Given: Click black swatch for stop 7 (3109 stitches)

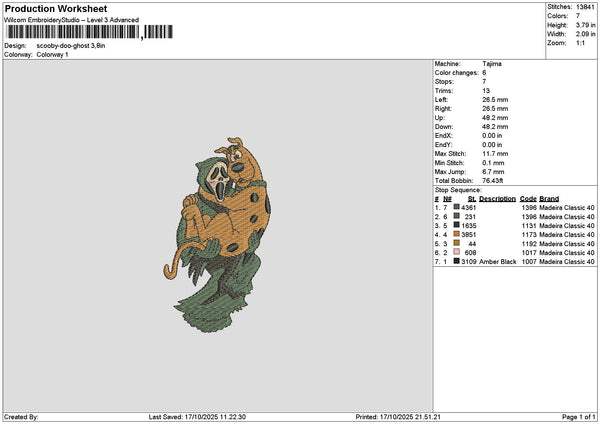Looking at the screenshot, I should (x=457, y=261).
